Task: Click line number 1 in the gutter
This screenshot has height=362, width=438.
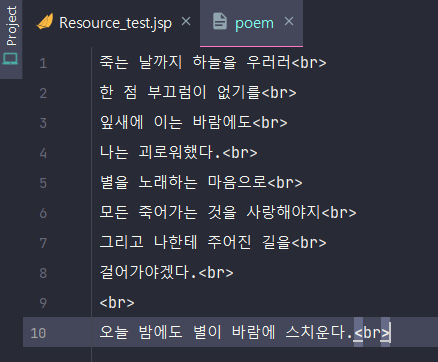Action: point(43,63)
